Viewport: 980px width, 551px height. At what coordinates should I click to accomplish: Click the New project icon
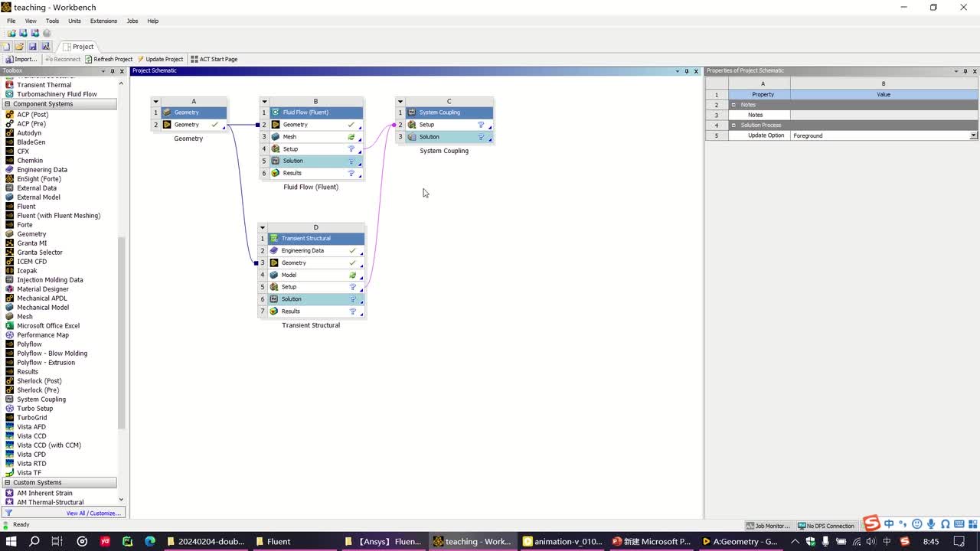click(6, 47)
